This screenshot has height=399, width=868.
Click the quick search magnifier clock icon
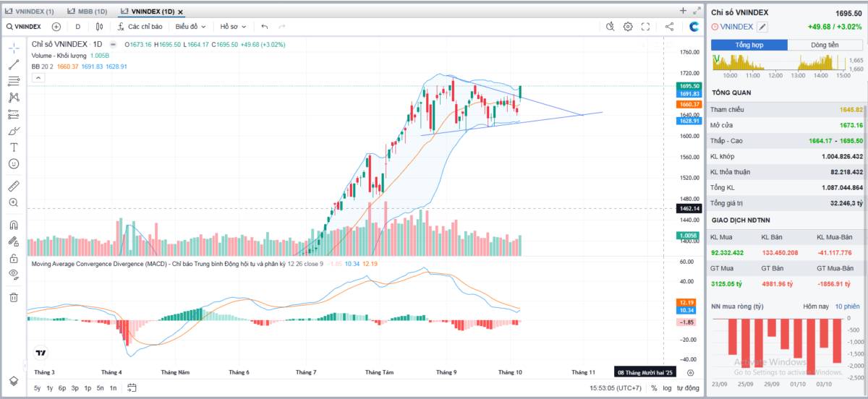(610, 27)
